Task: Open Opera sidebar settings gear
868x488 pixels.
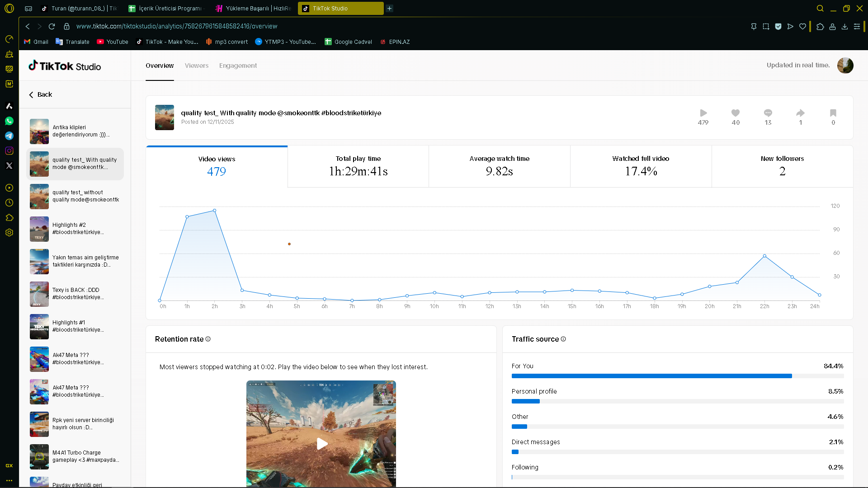Action: coord(9,233)
